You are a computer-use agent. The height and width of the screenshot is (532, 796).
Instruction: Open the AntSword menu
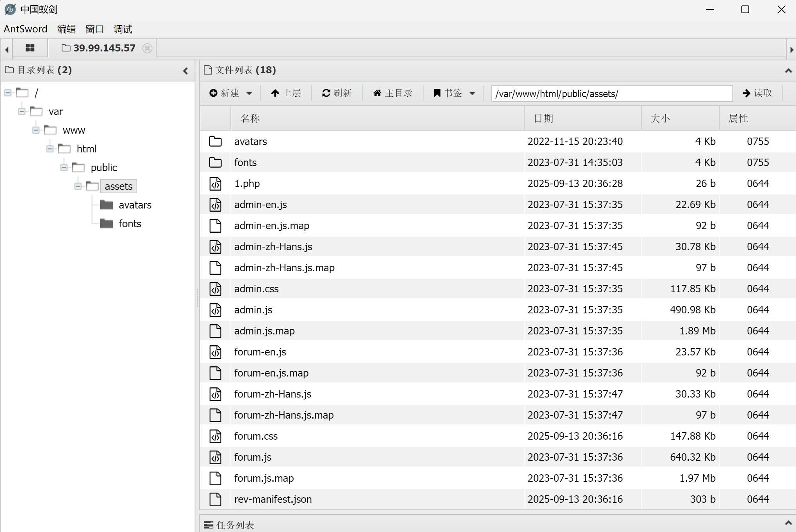[x=25, y=29]
